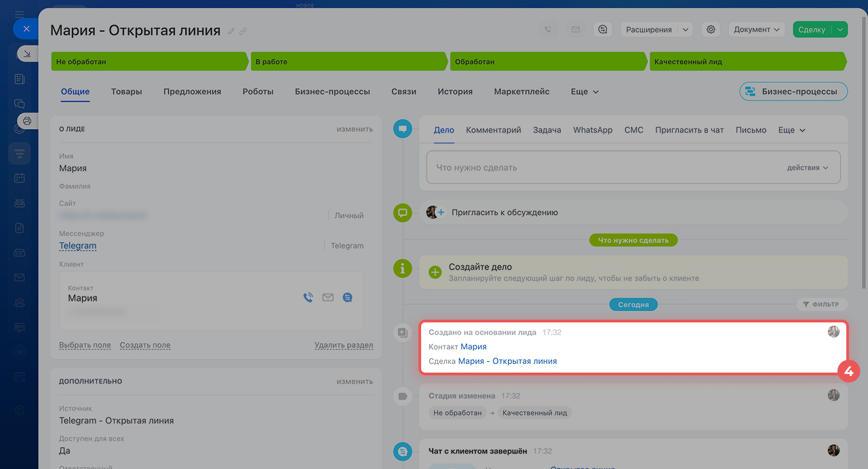Click the collapse-arrow button beside the card
The height and width of the screenshot is (469, 868).
point(27,54)
